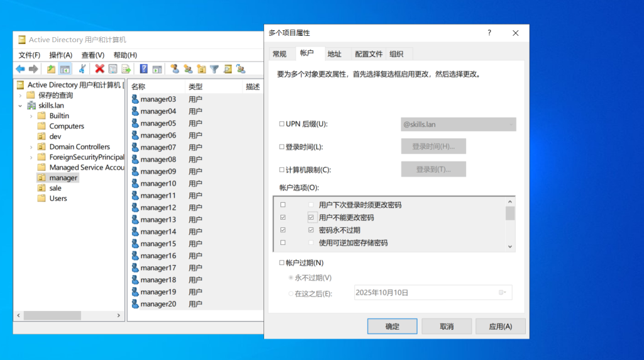Click the 应用(A) button

click(x=500, y=326)
